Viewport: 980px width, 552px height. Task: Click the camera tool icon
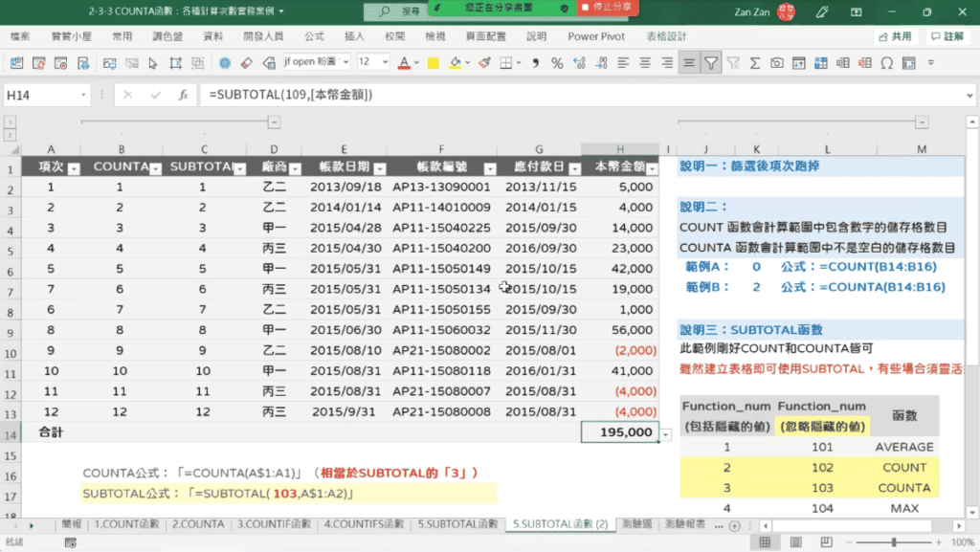pyautogui.click(x=777, y=63)
